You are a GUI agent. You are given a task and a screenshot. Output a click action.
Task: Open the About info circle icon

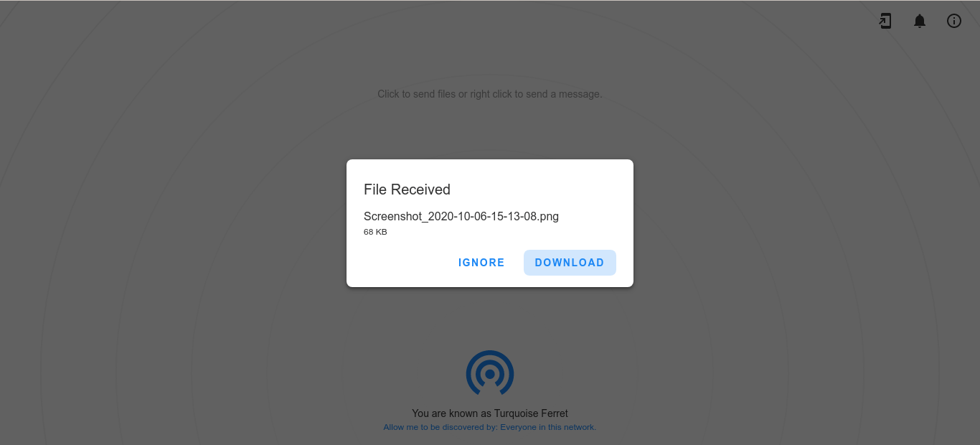tap(954, 22)
